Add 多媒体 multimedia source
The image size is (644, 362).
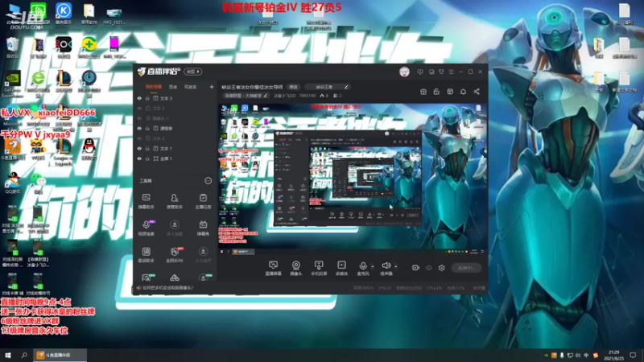pyautogui.click(x=341, y=268)
